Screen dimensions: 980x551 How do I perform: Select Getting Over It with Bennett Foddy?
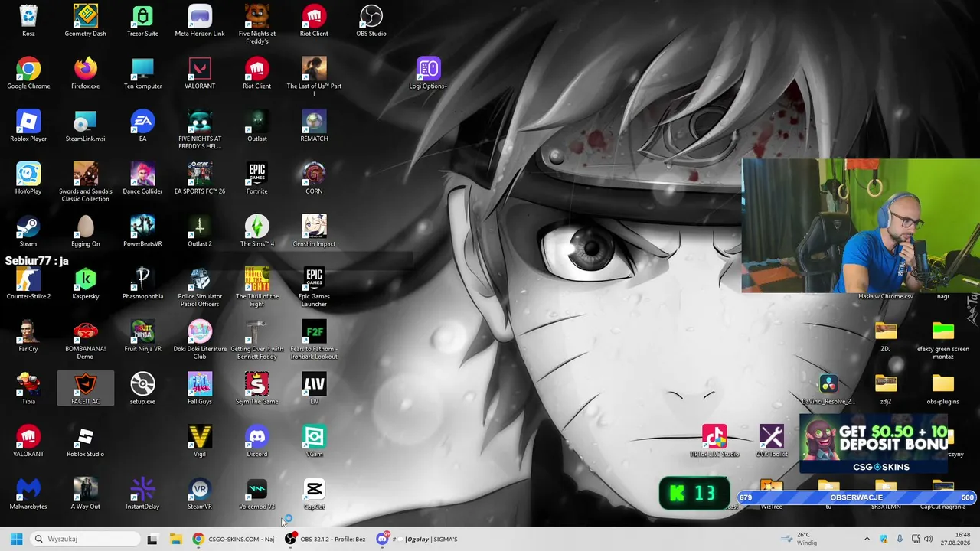coord(257,340)
